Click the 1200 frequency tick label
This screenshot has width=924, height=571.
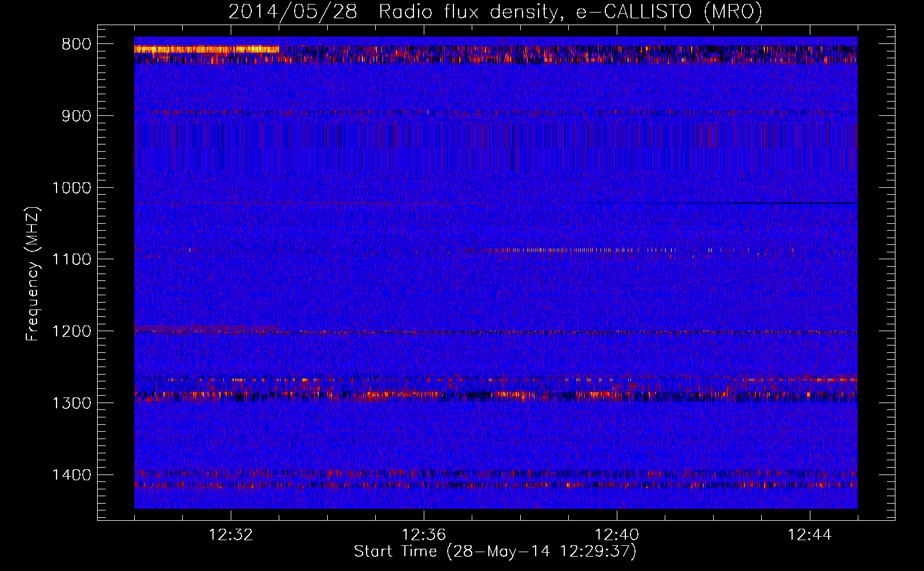(71, 331)
